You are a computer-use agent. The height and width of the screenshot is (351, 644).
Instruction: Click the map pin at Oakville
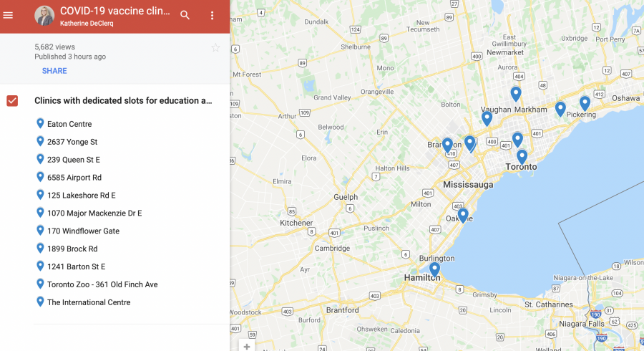463,214
